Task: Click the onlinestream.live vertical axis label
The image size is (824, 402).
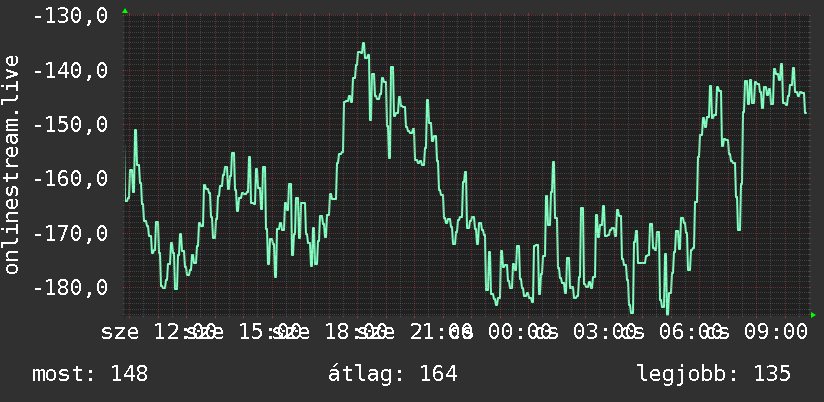Action: pyautogui.click(x=11, y=164)
